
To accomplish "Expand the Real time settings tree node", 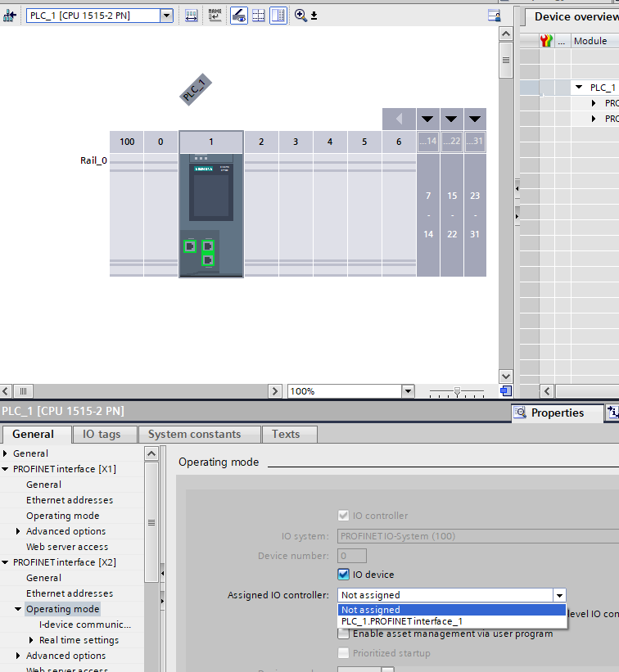I will [x=31, y=640].
